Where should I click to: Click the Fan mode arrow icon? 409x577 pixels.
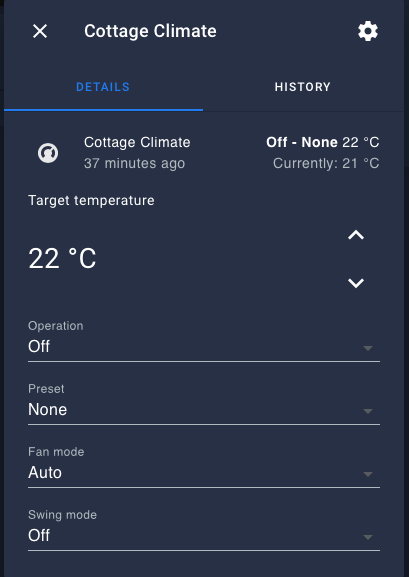[x=368, y=474]
